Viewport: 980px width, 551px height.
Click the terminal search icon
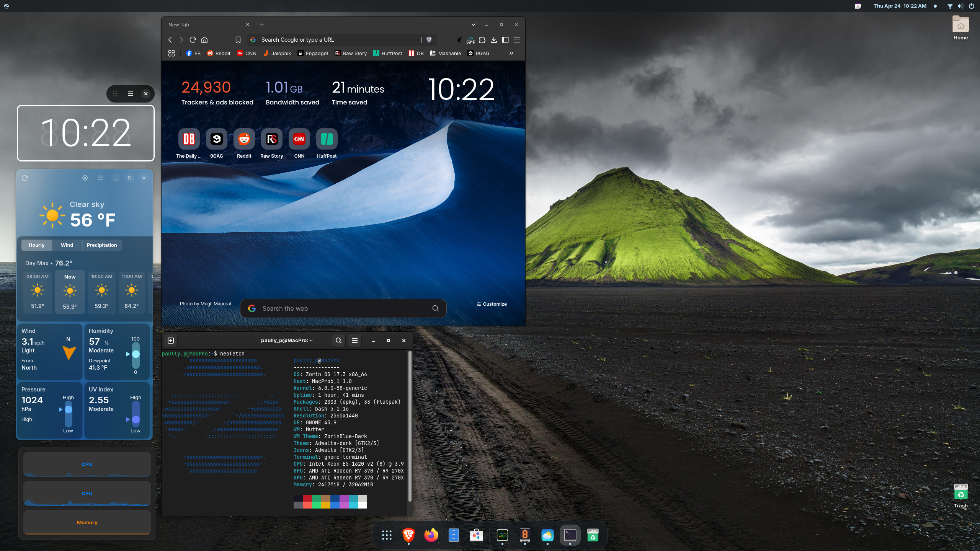pyautogui.click(x=338, y=341)
